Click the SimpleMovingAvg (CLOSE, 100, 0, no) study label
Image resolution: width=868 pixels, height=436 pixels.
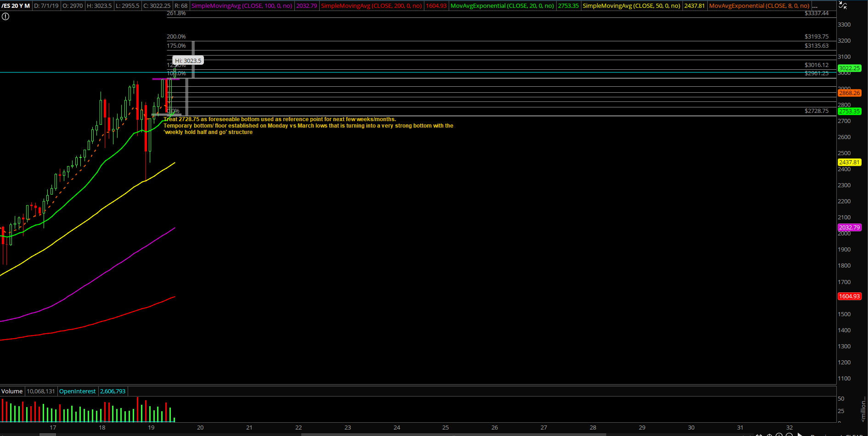[x=242, y=6]
